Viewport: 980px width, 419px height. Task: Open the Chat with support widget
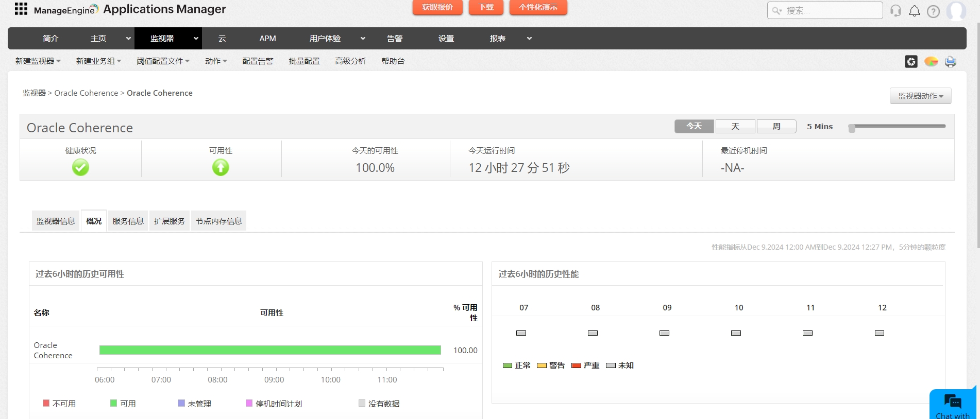point(953,405)
